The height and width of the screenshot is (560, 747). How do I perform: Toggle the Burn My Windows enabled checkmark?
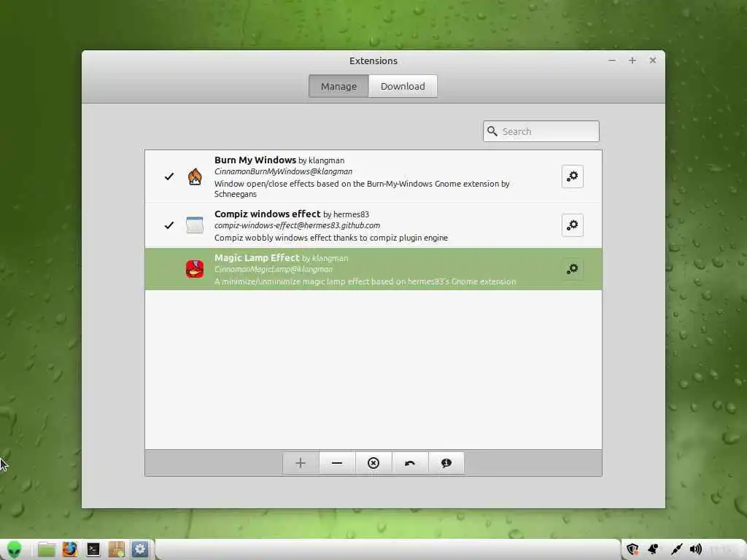coord(169,176)
